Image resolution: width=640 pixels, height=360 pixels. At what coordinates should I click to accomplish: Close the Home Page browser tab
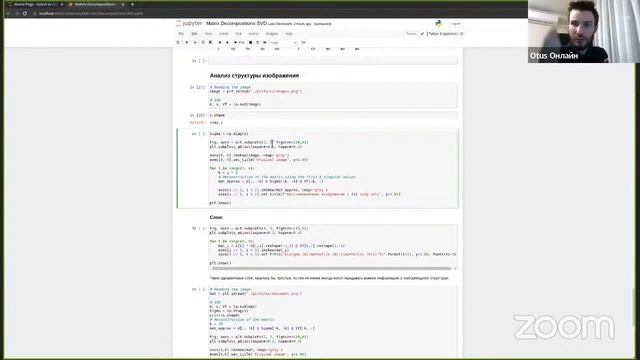pos(62,4)
